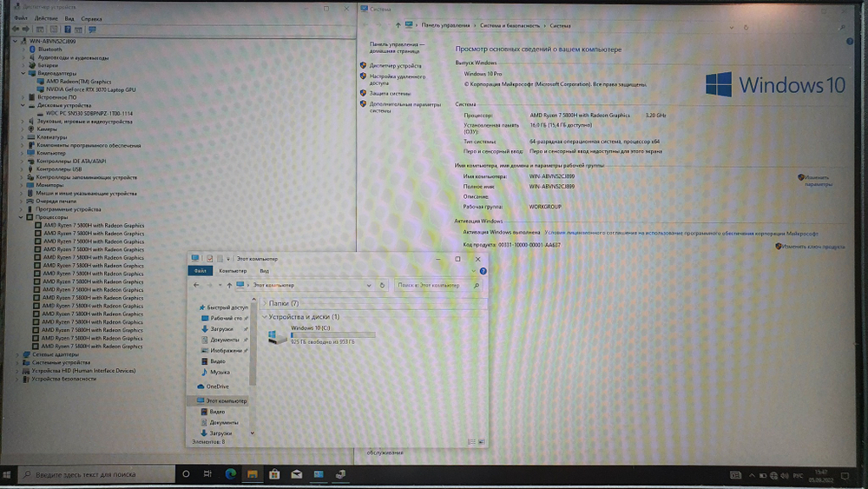Open the Защита системы link

391,93
